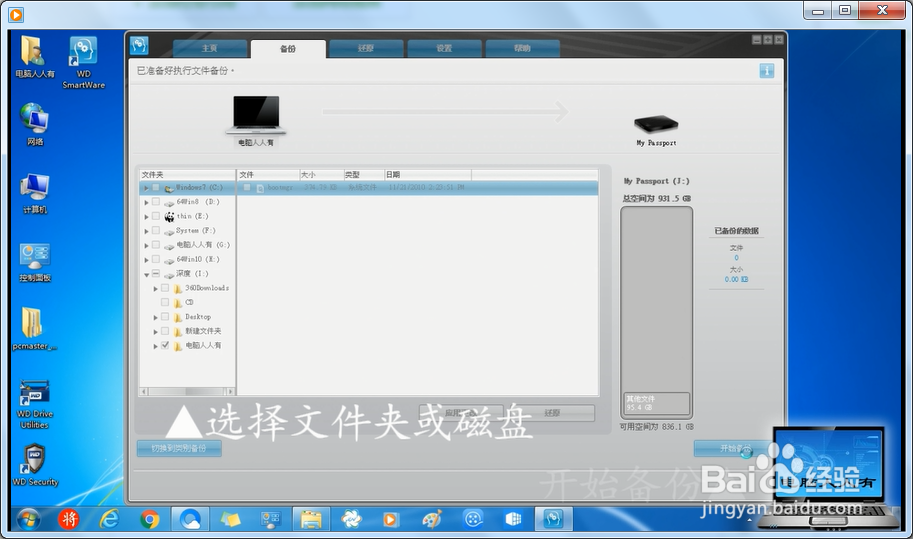Click the 切换到类别备份 button
This screenshot has width=913, height=539.
(x=179, y=448)
